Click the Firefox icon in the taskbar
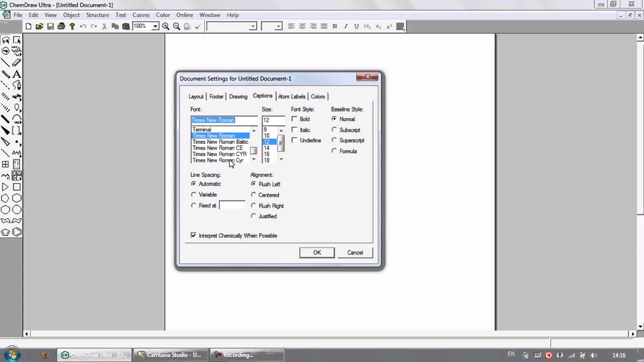This screenshot has width=644, height=362. (x=45, y=355)
